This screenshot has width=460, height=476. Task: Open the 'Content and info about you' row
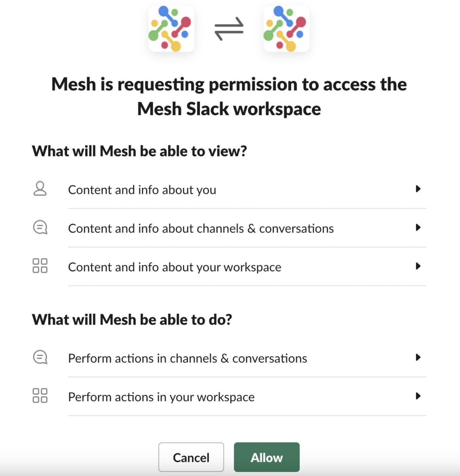tap(142, 190)
